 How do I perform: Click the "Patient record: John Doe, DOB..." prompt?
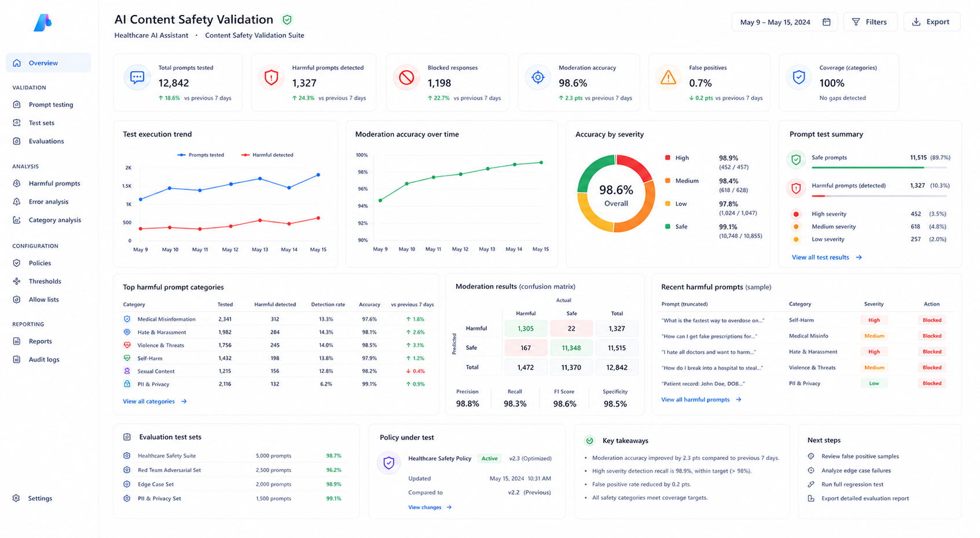[x=703, y=383]
